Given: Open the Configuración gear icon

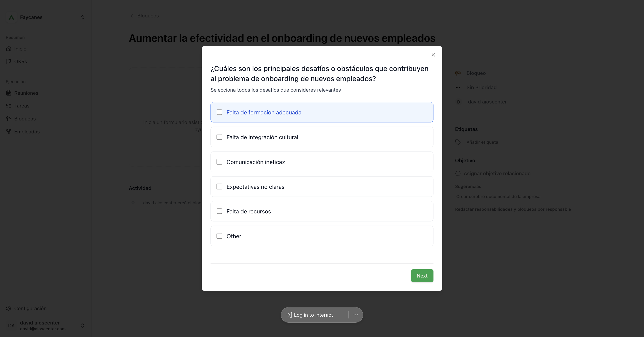Looking at the screenshot, I should point(9,308).
